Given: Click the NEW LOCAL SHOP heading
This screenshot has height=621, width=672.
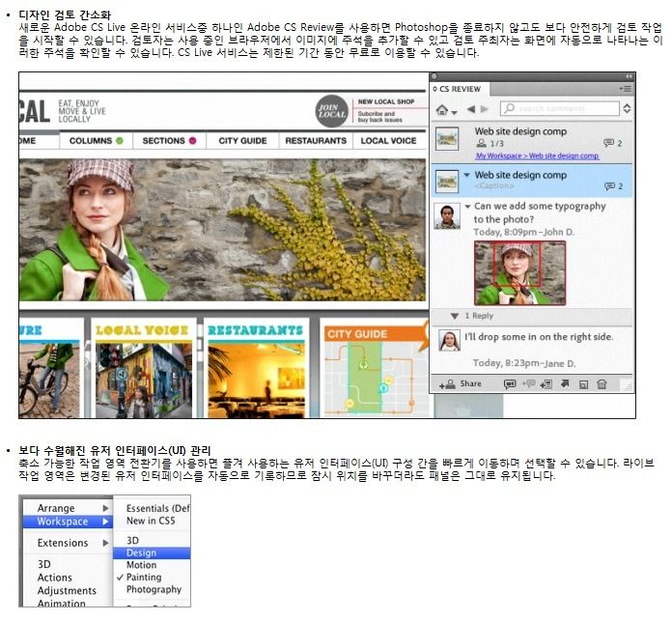Looking at the screenshot, I should tap(386, 102).
